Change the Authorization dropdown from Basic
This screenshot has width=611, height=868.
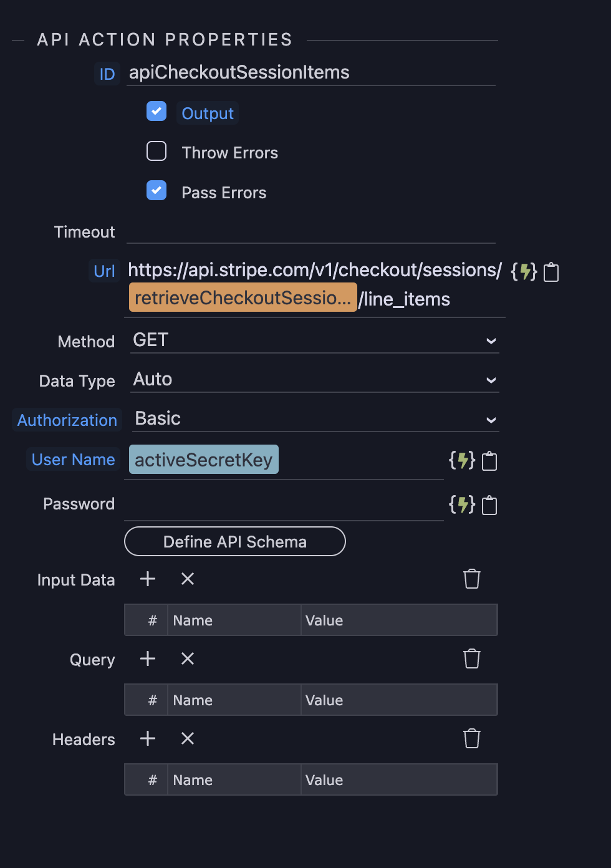point(315,419)
